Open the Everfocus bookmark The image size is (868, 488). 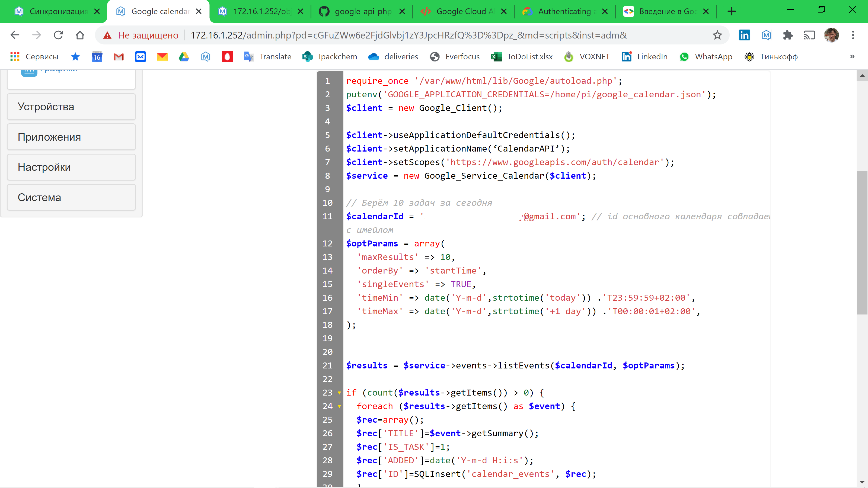tap(455, 57)
